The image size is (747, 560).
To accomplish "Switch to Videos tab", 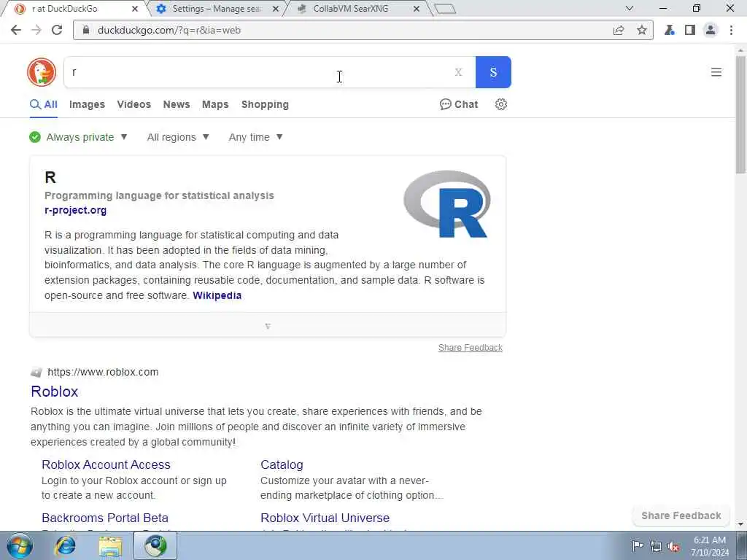I will click(134, 104).
